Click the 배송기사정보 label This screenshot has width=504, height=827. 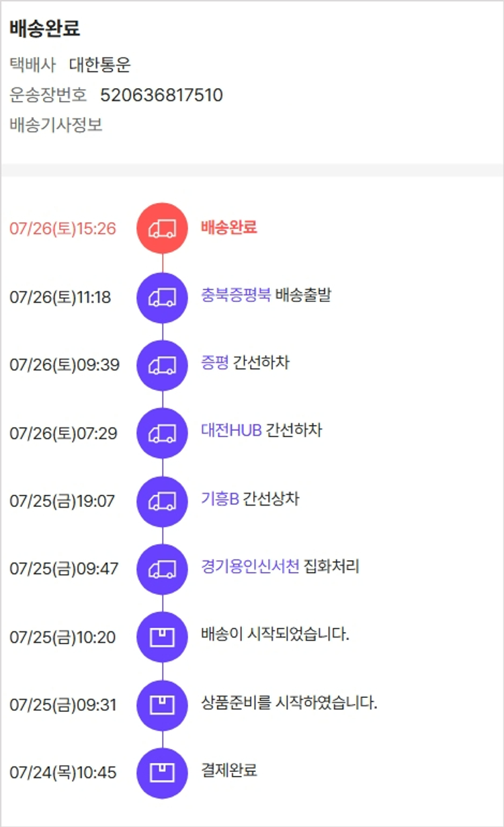pos(56,125)
